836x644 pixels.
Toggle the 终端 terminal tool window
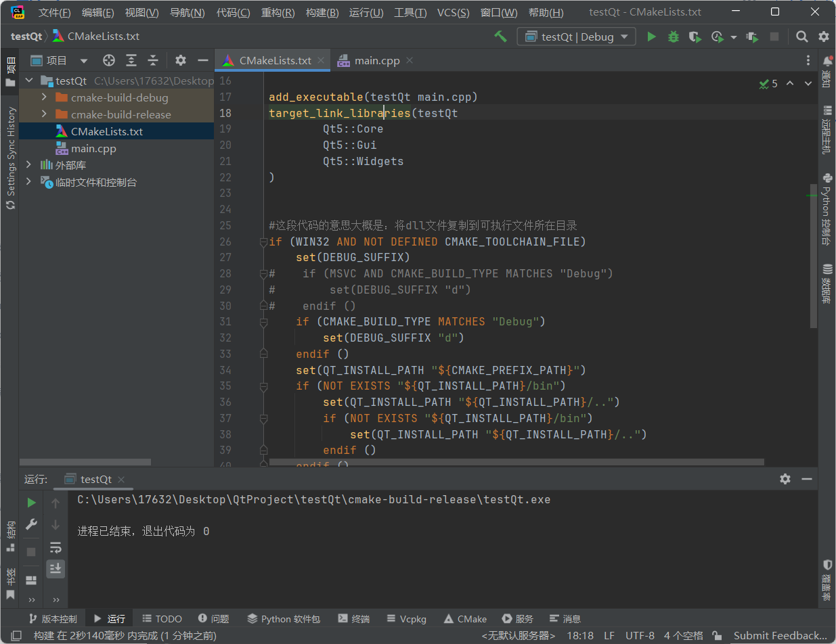point(353,618)
